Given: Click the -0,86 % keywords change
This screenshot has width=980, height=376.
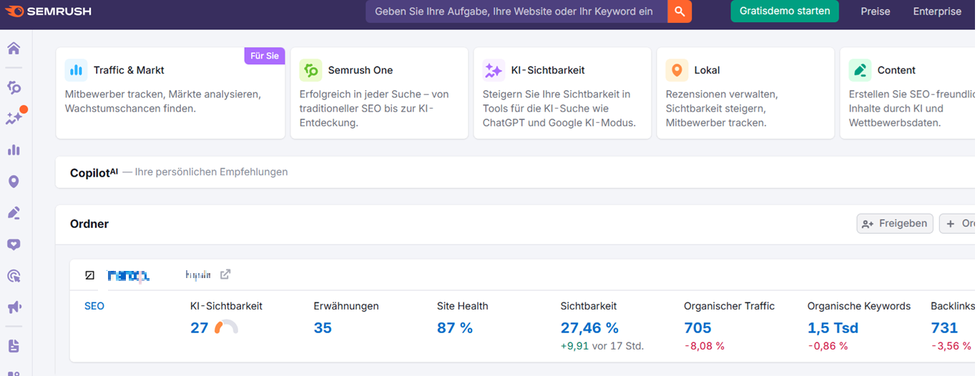Looking at the screenshot, I should pos(828,346).
